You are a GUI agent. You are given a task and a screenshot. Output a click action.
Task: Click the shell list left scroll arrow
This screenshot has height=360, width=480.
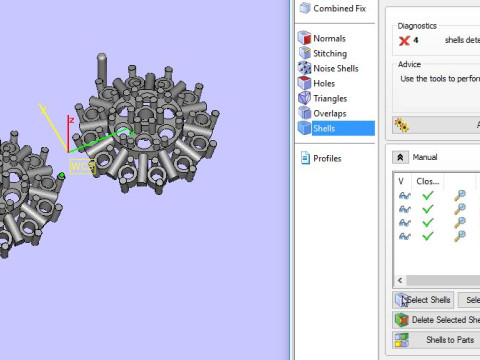(x=400, y=280)
